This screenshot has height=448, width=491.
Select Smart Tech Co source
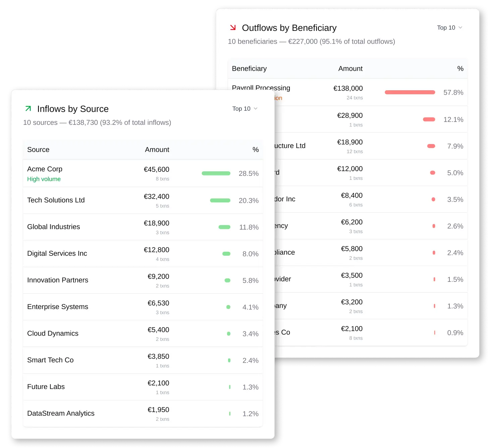tap(143, 360)
